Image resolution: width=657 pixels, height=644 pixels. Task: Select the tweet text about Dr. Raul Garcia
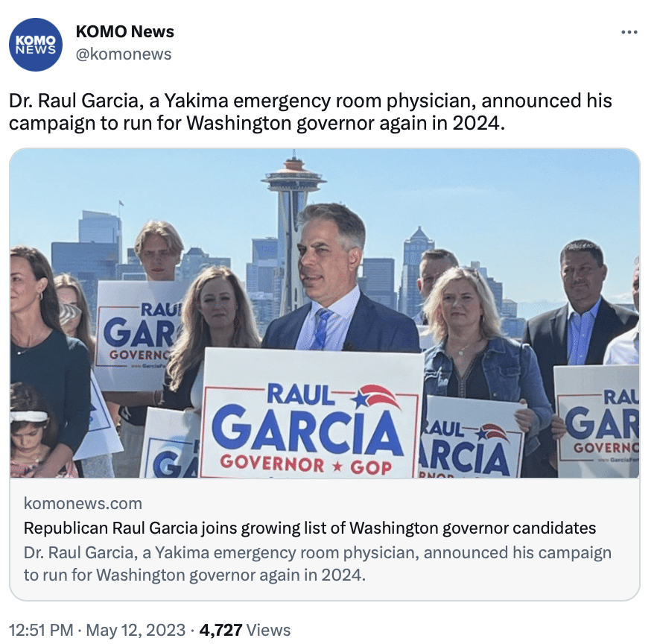tap(311, 112)
